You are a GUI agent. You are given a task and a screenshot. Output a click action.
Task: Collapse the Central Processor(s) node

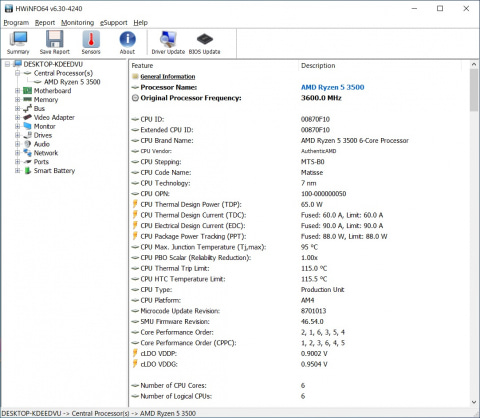point(17,73)
